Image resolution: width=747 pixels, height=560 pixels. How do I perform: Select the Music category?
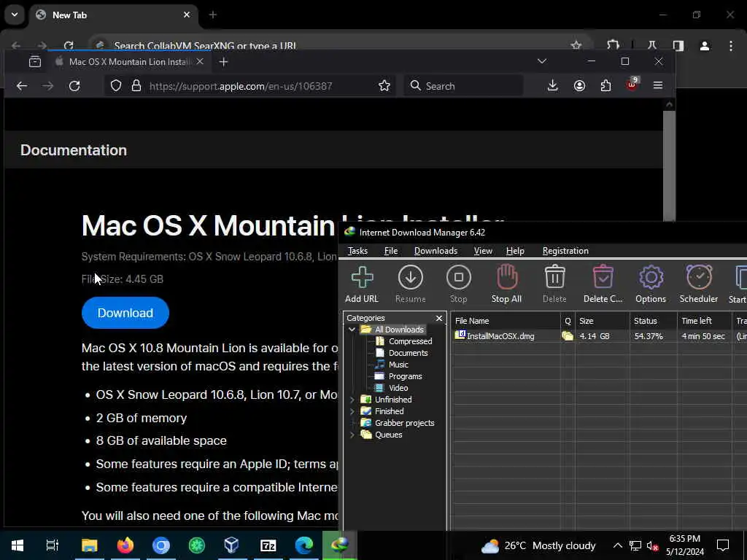[x=398, y=365]
